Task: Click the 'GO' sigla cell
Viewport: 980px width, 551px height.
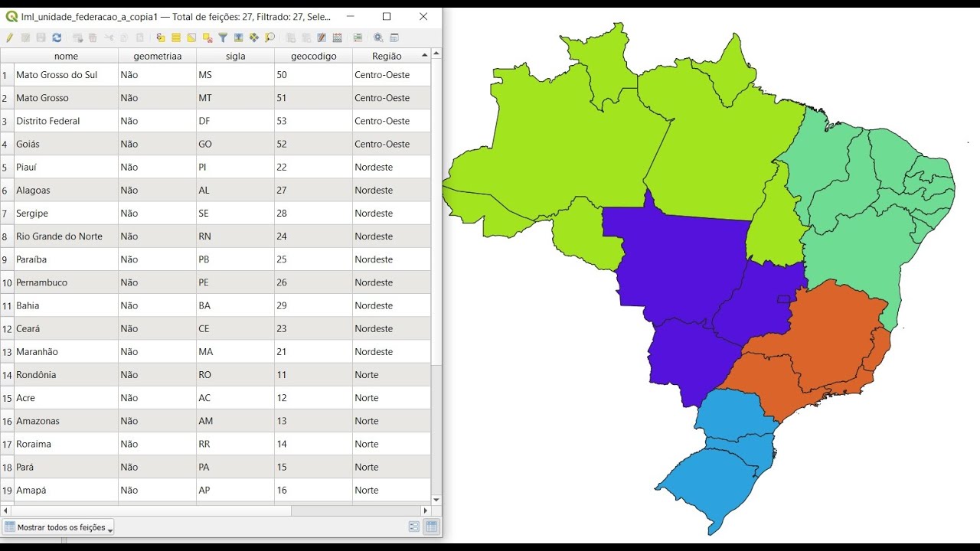Action: point(236,144)
